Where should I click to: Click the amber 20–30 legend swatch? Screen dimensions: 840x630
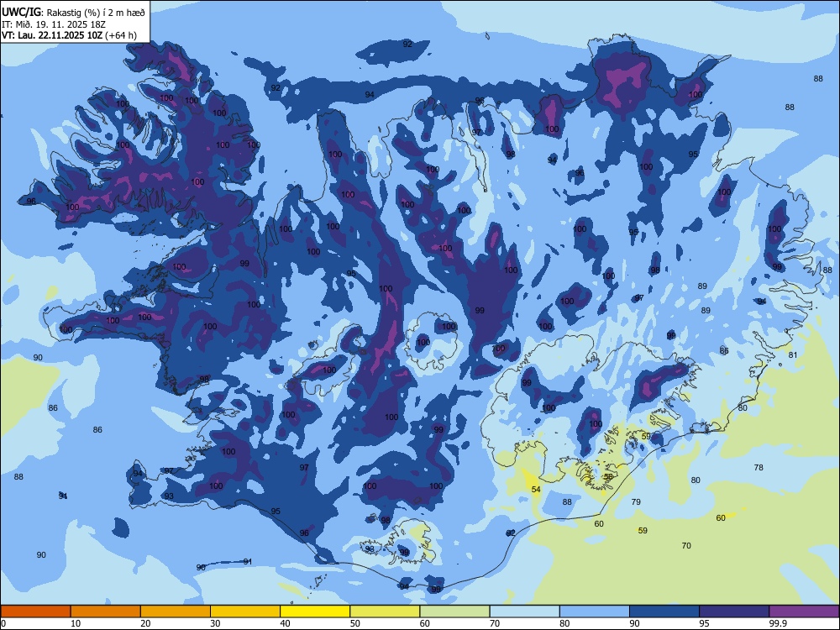click(176, 612)
